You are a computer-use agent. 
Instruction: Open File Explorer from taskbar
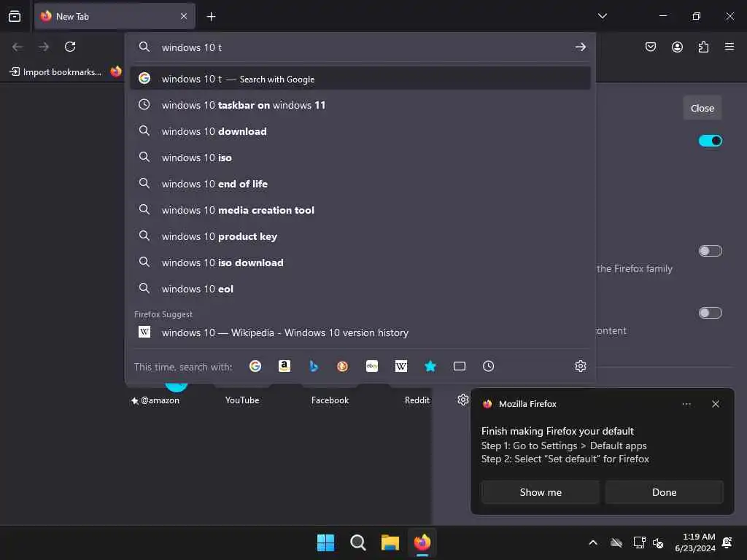tap(390, 542)
